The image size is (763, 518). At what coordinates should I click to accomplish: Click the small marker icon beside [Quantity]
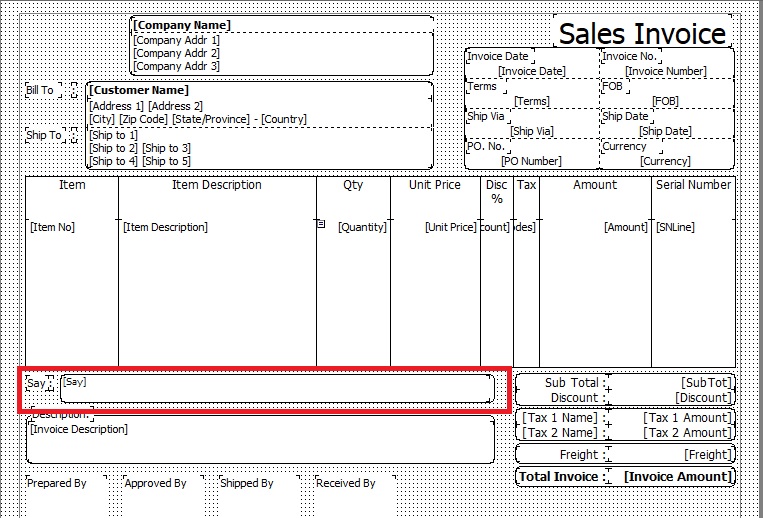tap(321, 224)
